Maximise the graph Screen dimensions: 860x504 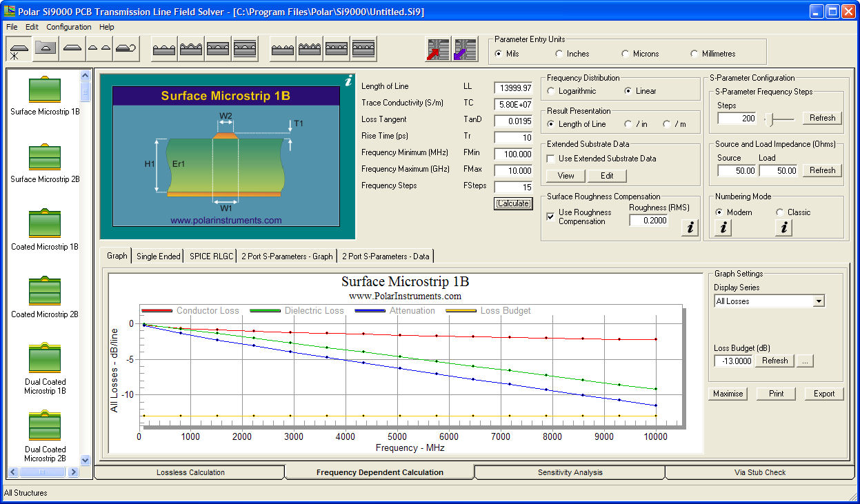coord(728,394)
